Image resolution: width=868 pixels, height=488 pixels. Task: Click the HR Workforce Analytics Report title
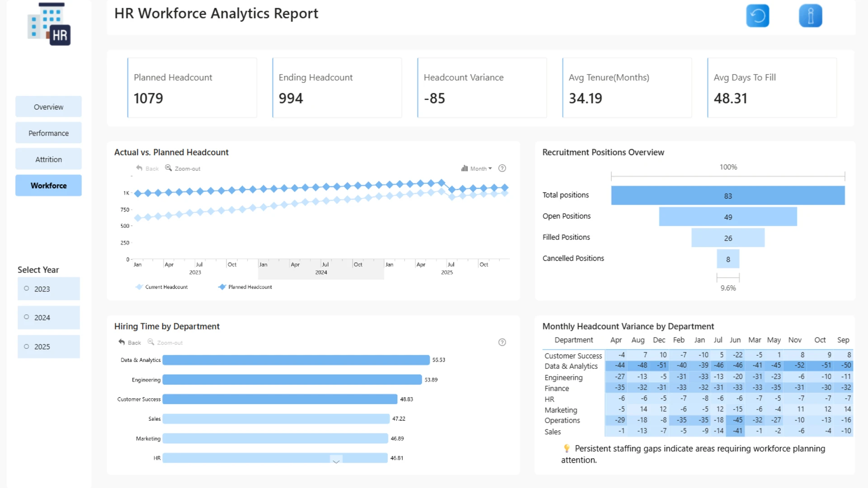216,14
